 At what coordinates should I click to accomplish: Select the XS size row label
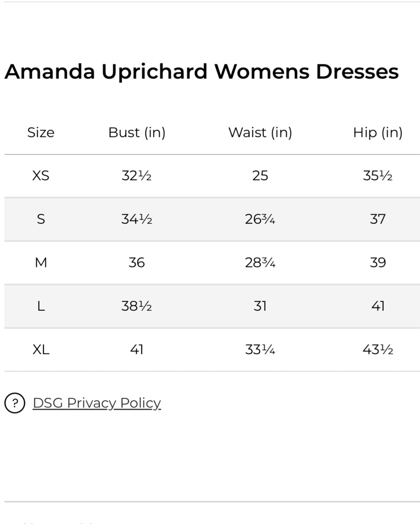coord(41,176)
